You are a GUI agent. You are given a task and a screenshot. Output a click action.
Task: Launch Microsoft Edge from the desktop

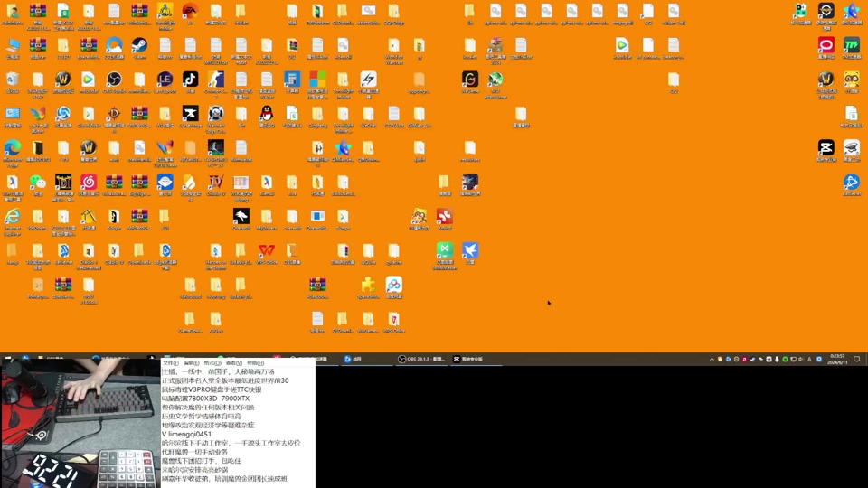(12, 148)
